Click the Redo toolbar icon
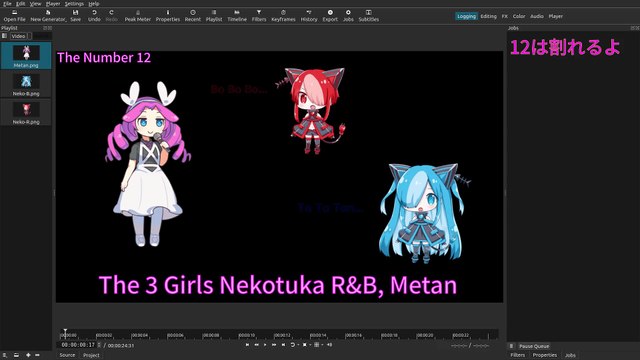 click(x=111, y=16)
